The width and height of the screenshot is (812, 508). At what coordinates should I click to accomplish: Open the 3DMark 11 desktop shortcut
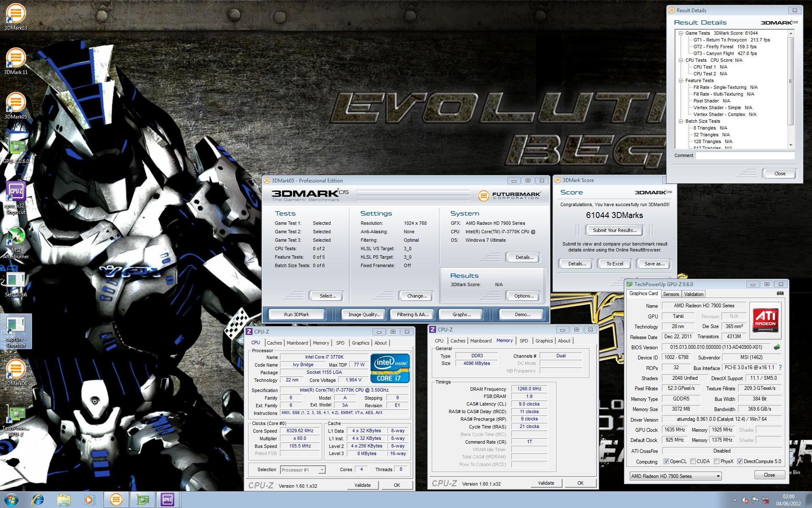point(16,61)
